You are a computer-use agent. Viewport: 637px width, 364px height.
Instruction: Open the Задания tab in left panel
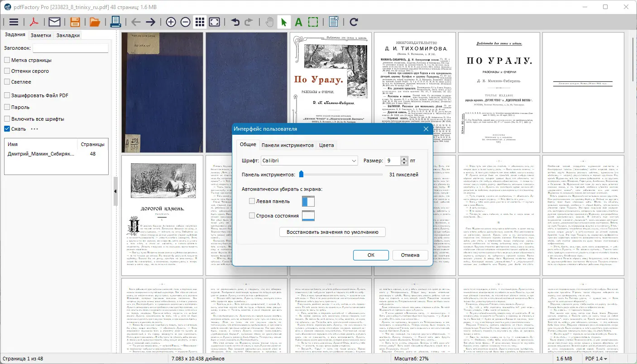tap(14, 35)
